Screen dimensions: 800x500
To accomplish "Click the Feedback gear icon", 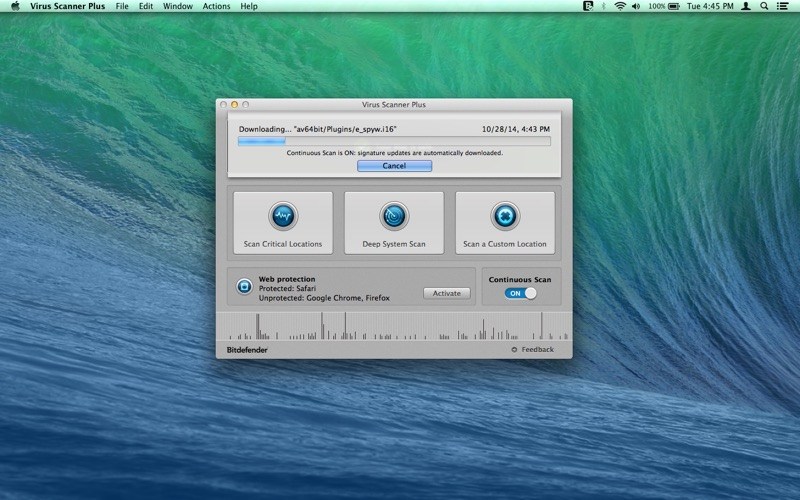I will pos(514,350).
